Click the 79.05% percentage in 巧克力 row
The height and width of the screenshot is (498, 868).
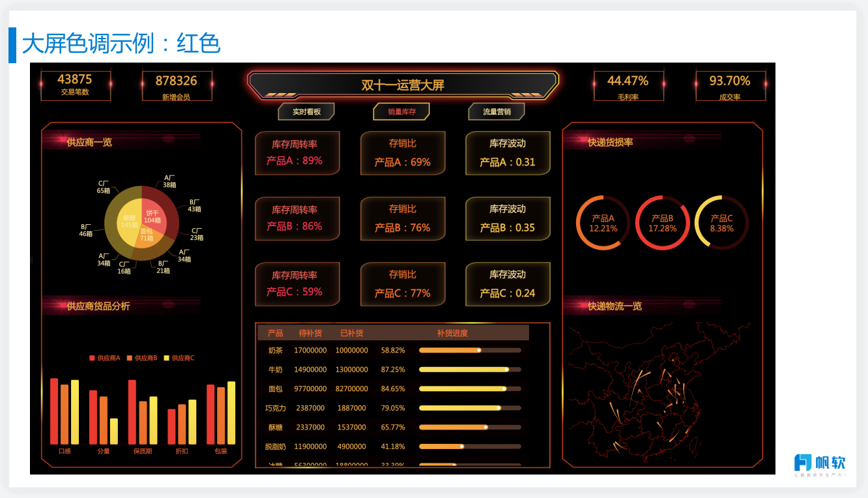[393, 408]
